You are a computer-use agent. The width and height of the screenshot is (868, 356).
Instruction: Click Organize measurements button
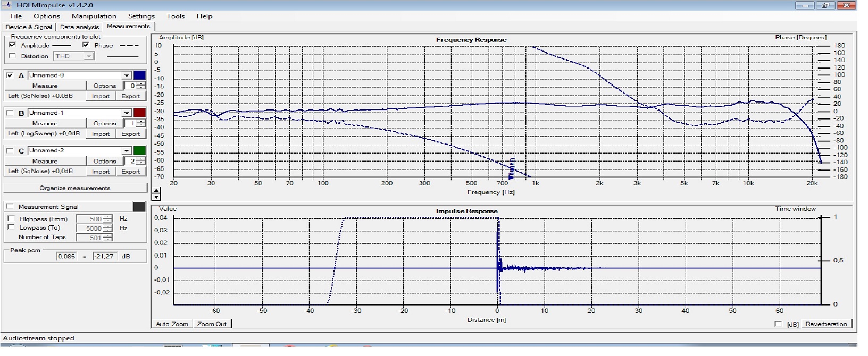tap(75, 188)
